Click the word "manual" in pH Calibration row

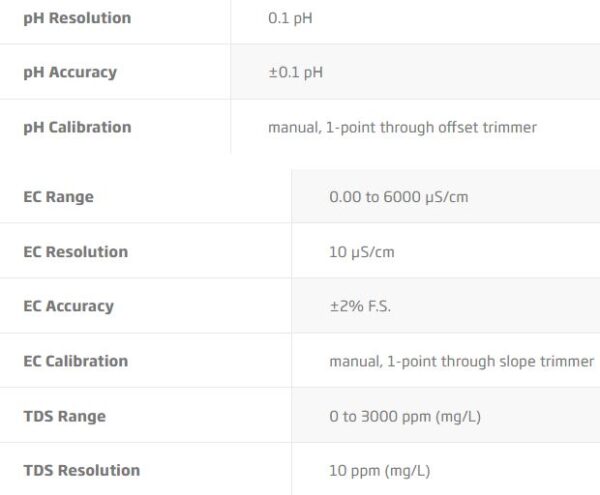(x=292, y=127)
